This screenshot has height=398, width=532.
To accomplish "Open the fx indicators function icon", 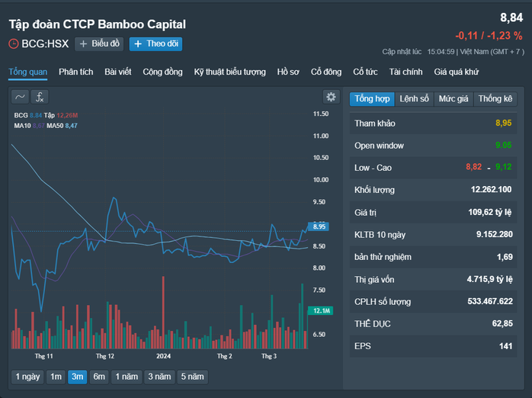I will 40,97.
